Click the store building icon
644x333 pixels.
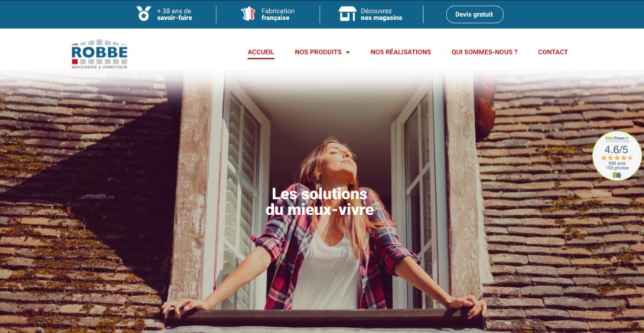(x=347, y=14)
